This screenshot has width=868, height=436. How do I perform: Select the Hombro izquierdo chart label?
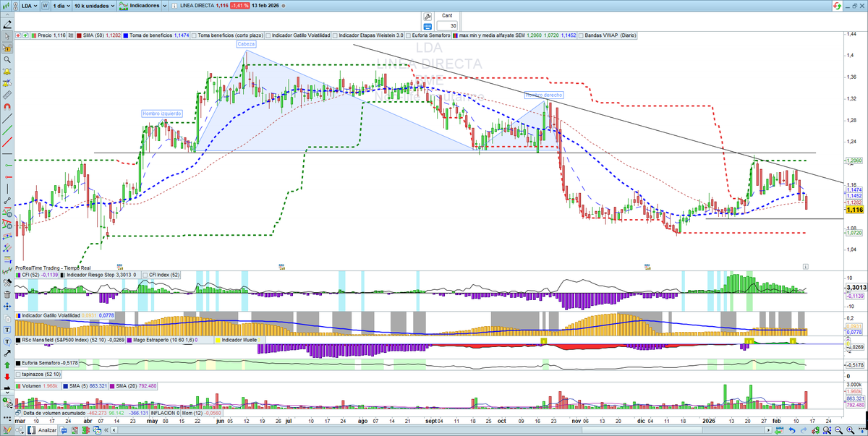162,114
